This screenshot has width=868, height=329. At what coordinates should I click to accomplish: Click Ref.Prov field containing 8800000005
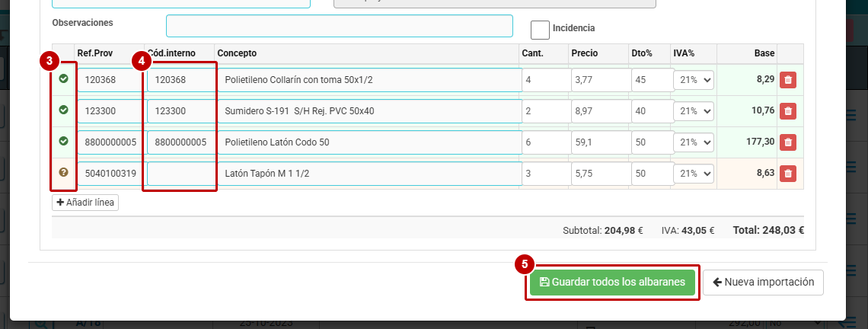[110, 142]
